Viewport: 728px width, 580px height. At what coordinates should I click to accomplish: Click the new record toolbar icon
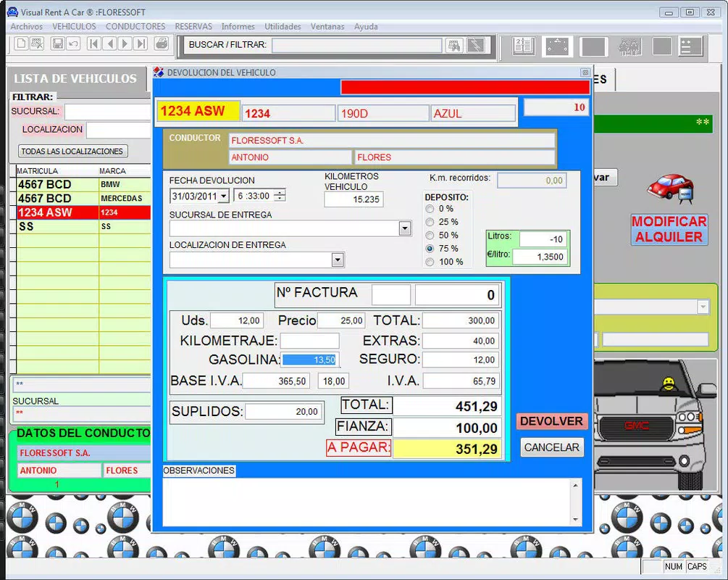click(x=21, y=44)
